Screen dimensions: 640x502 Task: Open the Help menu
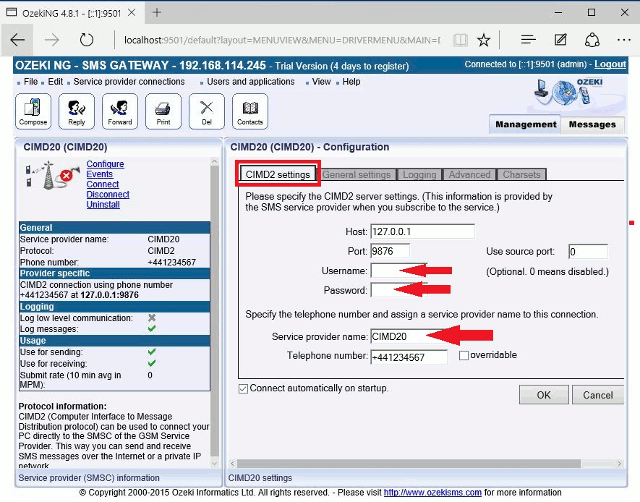pos(351,82)
